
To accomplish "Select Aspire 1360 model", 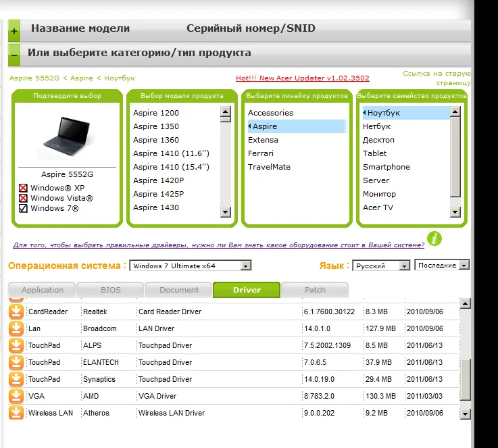I will tap(156, 140).
